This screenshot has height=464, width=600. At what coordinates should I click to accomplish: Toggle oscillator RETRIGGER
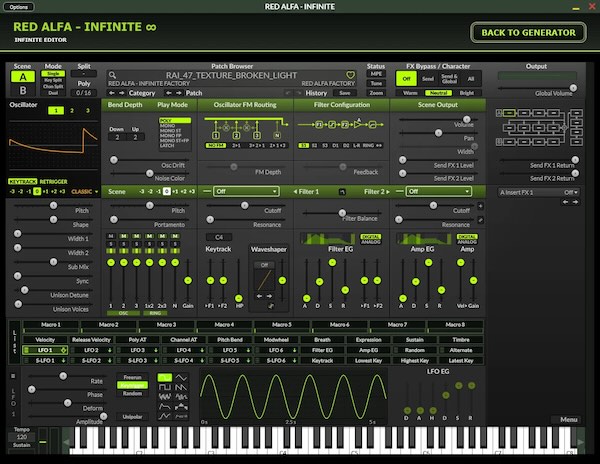pyautogui.click(x=53, y=181)
